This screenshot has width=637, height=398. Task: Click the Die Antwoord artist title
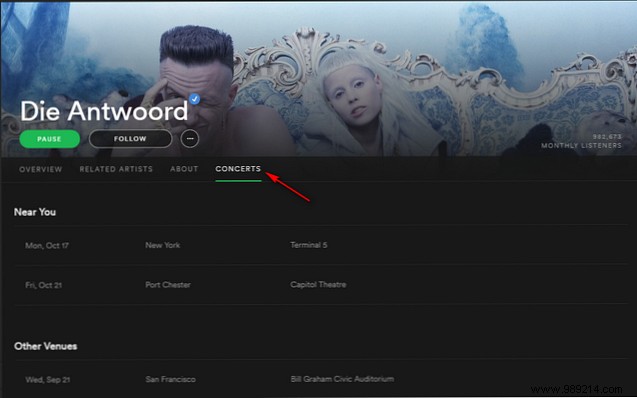(104, 111)
